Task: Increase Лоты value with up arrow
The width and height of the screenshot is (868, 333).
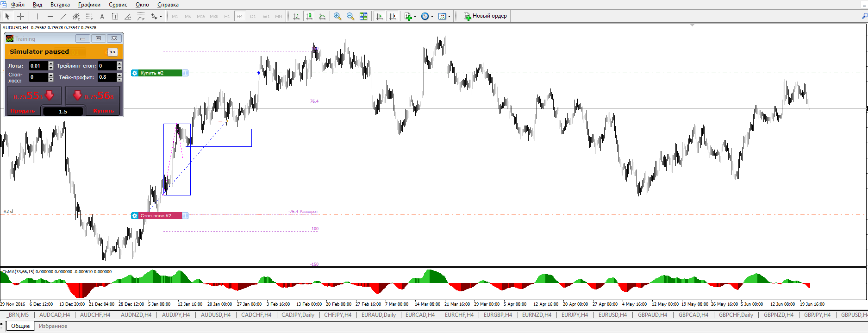Action: [x=51, y=63]
